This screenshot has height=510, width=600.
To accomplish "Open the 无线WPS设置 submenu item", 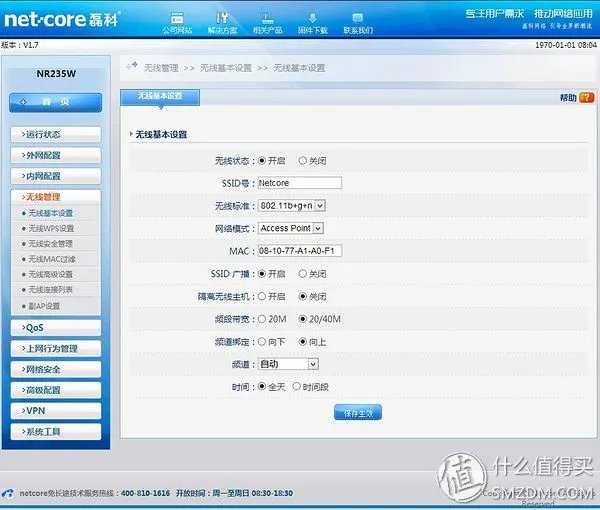I will (51, 228).
